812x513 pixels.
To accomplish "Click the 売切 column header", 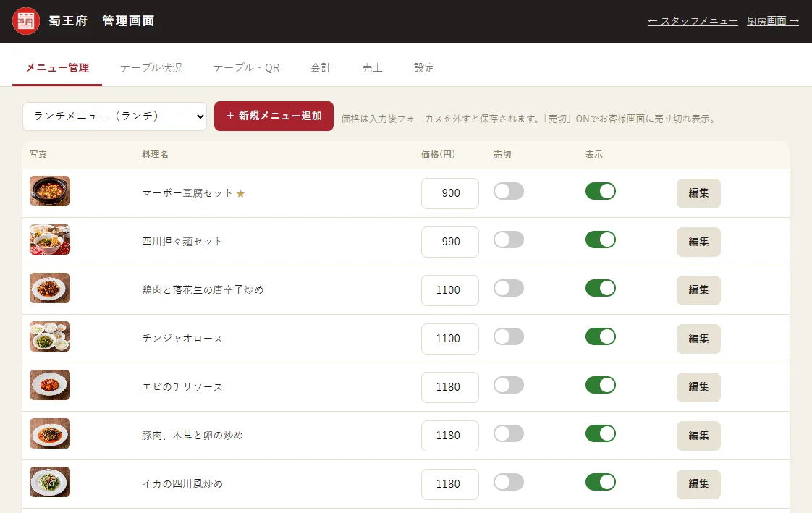I will pos(502,155).
